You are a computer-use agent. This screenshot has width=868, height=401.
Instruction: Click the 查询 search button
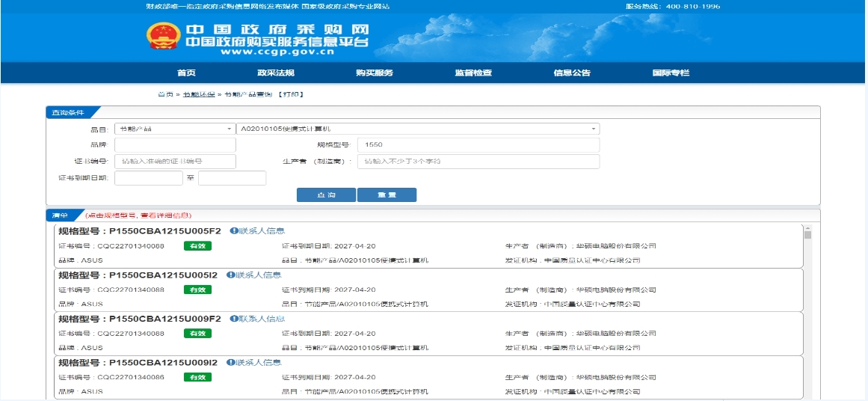(x=326, y=195)
